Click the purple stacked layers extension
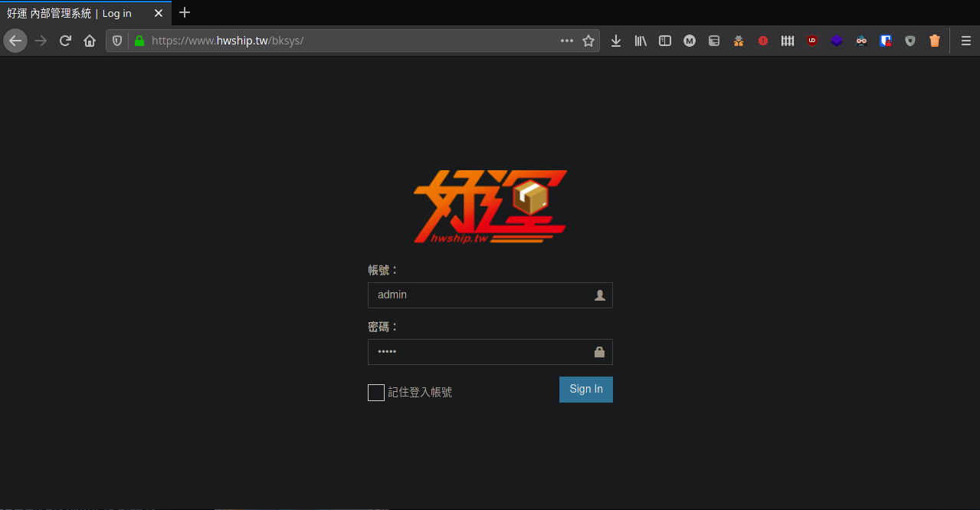The height and width of the screenshot is (510, 980). click(x=837, y=41)
